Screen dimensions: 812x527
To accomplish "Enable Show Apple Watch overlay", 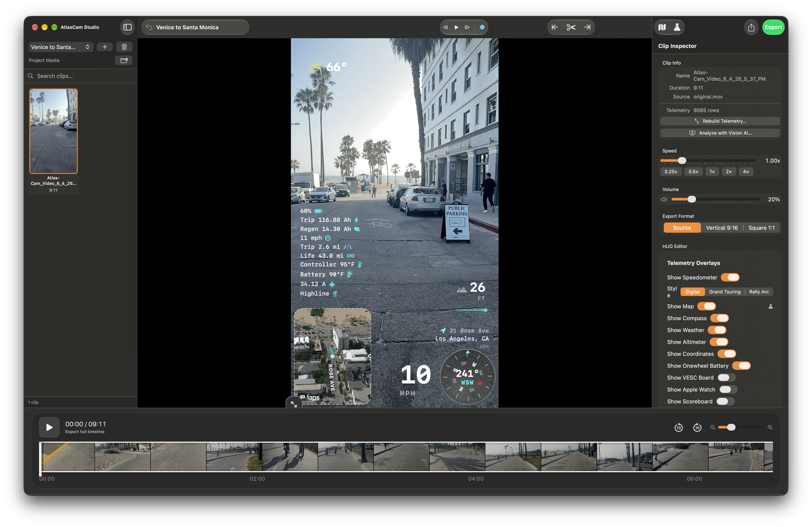I will pyautogui.click(x=728, y=390).
